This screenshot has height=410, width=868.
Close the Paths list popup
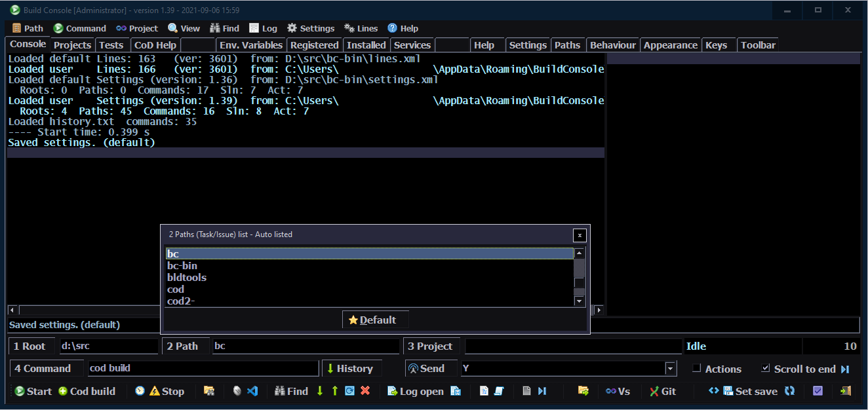(579, 235)
